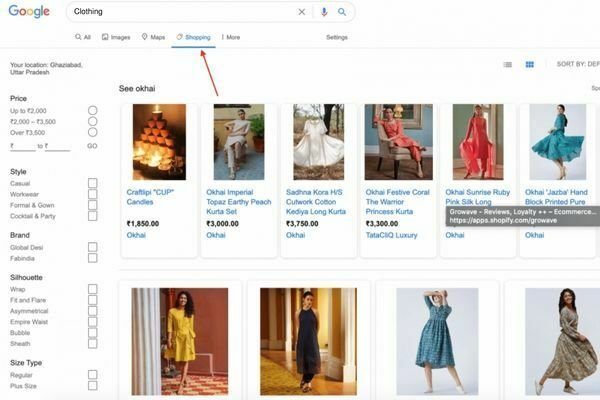Check the Regular size type checkbox
Image resolution: width=600 pixels, height=400 pixels.
[93, 374]
